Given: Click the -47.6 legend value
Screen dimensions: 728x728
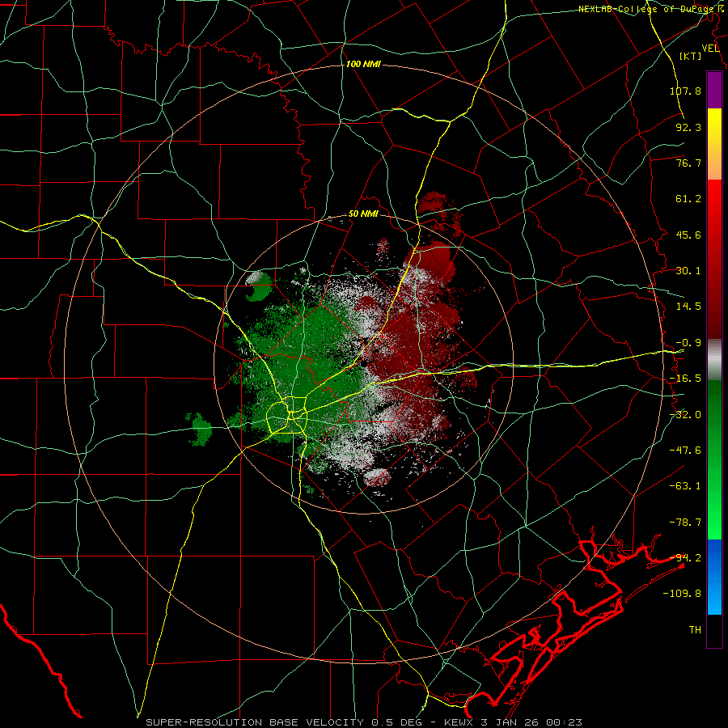Looking at the screenshot, I should pyautogui.click(x=685, y=451).
